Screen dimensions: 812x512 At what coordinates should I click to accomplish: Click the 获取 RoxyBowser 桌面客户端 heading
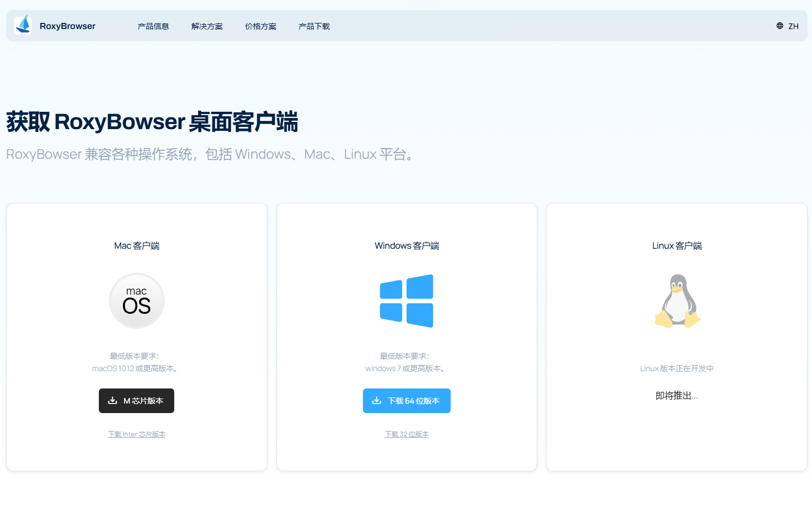point(152,122)
